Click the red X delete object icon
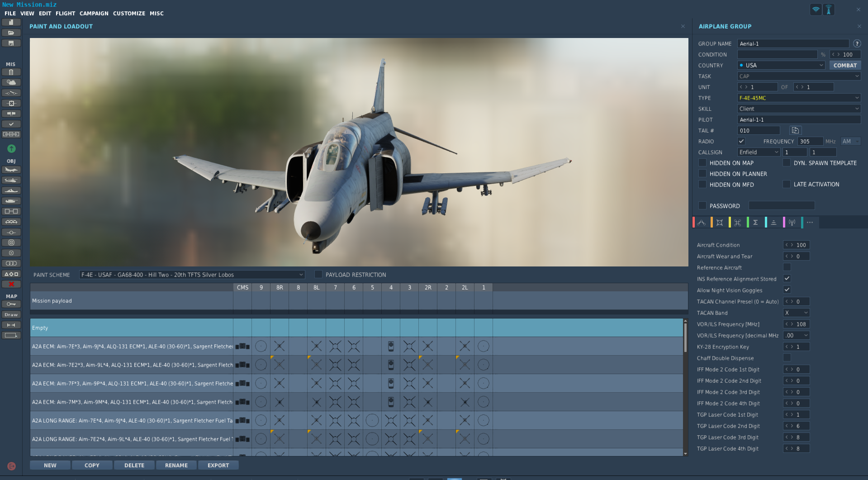The image size is (868, 480). [x=11, y=284]
